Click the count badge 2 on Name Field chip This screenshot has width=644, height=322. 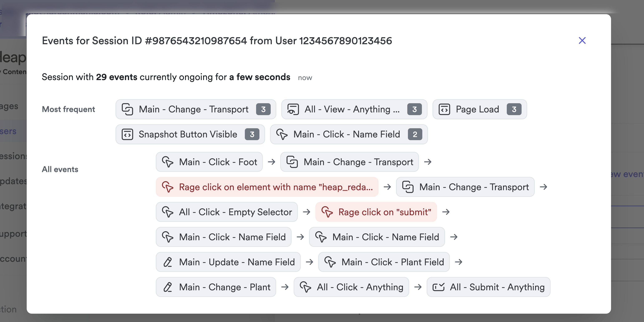point(415,134)
